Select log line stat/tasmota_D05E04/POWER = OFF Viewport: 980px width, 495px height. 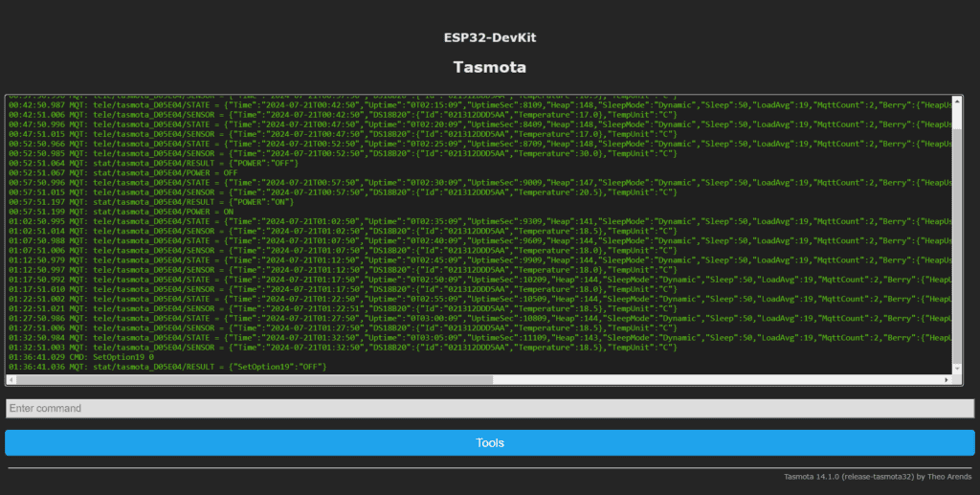coord(123,172)
